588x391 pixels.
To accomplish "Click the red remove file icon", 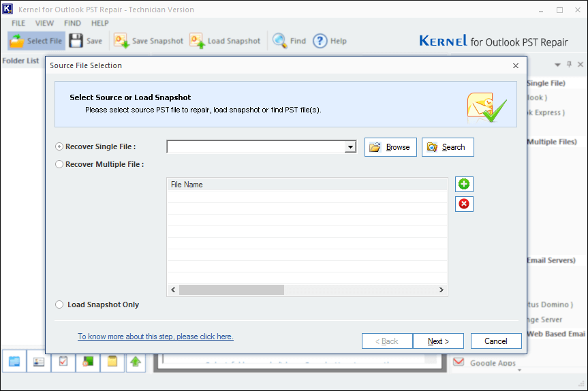I will (x=464, y=204).
